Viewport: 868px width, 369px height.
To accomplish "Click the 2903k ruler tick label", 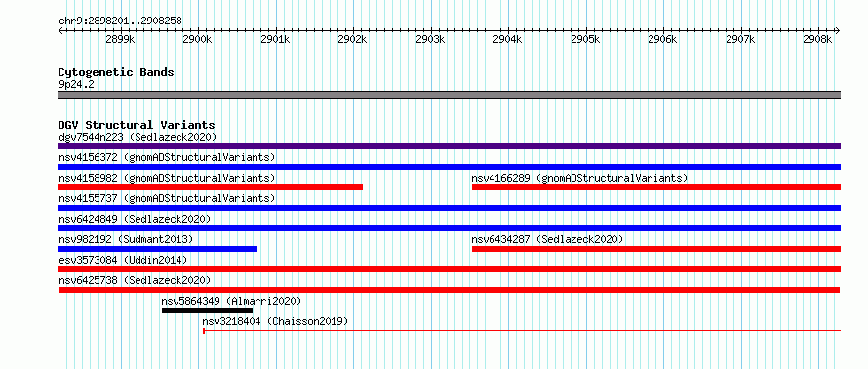I will [430, 40].
